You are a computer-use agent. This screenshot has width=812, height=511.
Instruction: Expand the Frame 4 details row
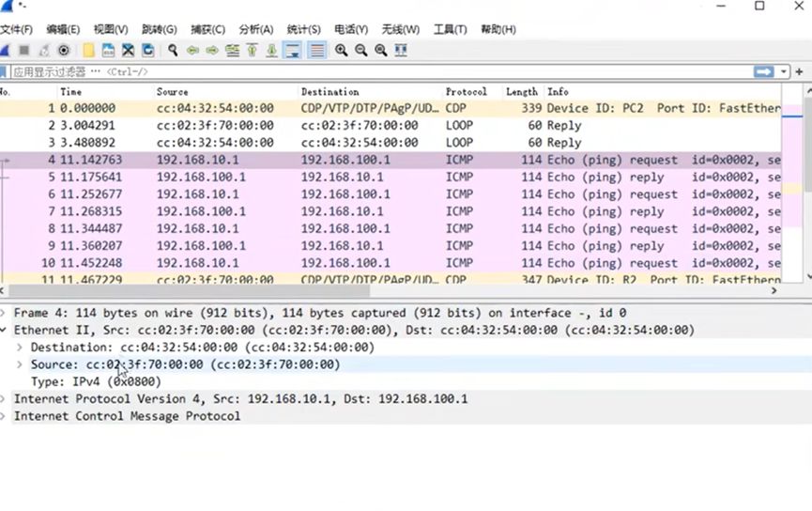tap(5, 313)
